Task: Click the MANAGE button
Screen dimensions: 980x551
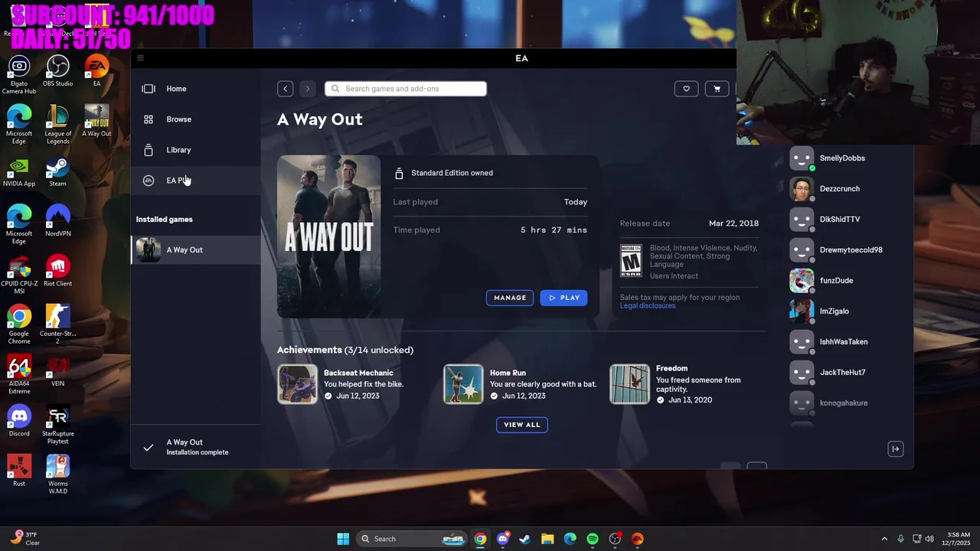Action: coord(510,298)
